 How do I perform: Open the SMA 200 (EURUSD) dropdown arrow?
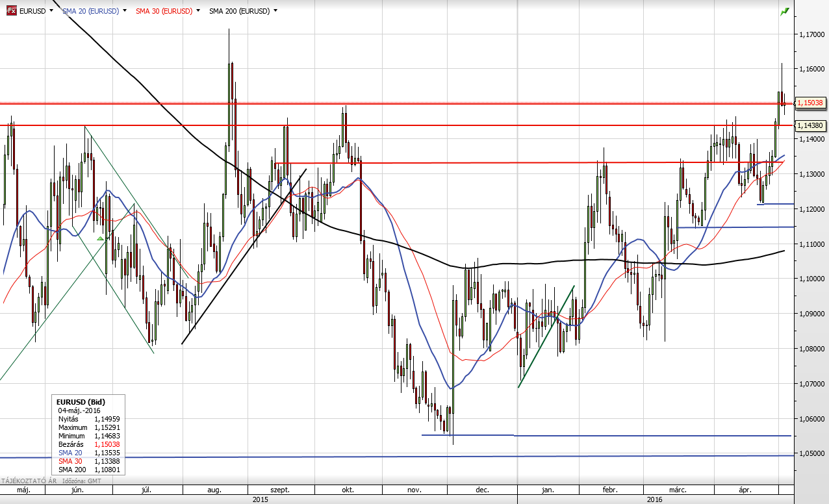click(275, 11)
